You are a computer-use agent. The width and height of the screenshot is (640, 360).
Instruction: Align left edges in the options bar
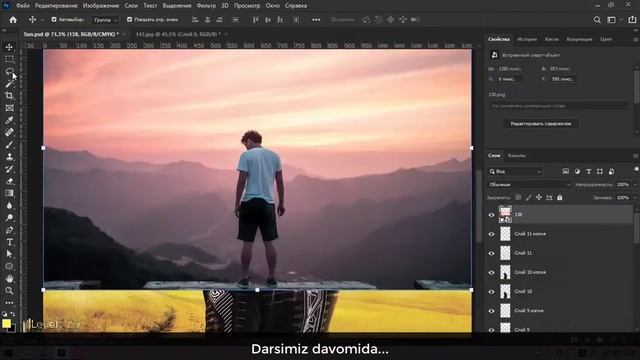[195, 20]
